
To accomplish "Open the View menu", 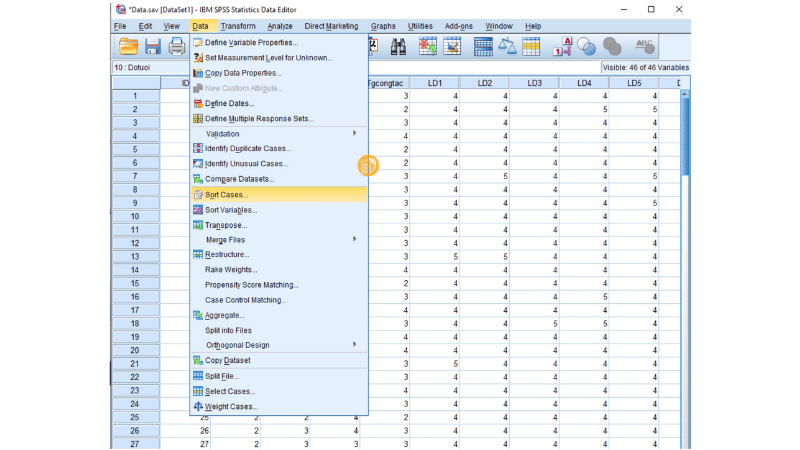I will (x=171, y=26).
